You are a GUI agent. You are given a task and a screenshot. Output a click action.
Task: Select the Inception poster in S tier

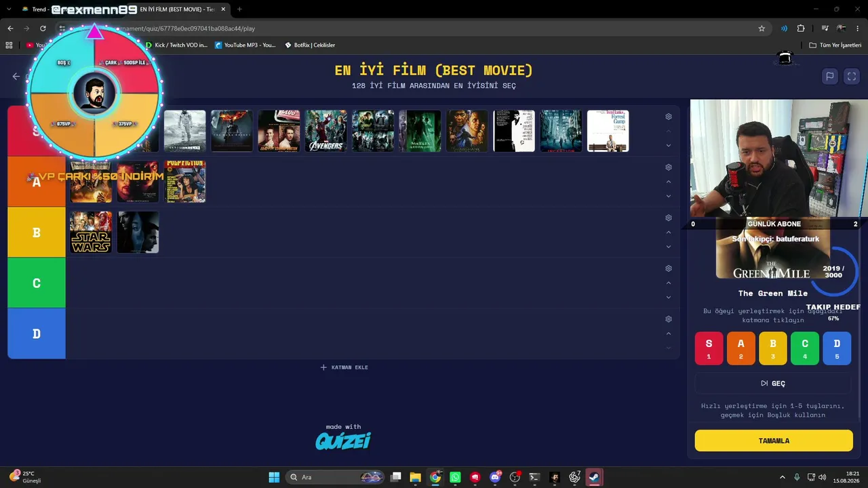coord(561,131)
